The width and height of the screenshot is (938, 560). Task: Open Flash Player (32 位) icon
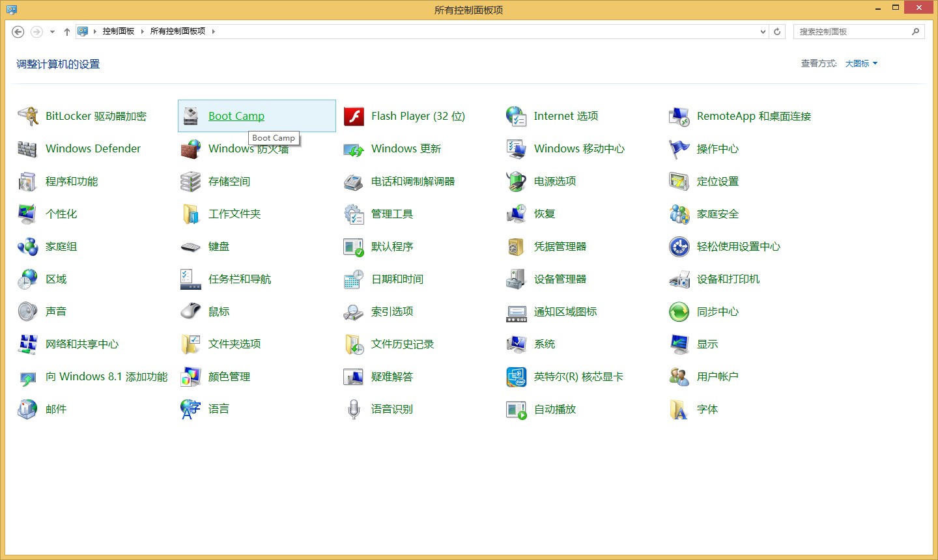tap(354, 116)
